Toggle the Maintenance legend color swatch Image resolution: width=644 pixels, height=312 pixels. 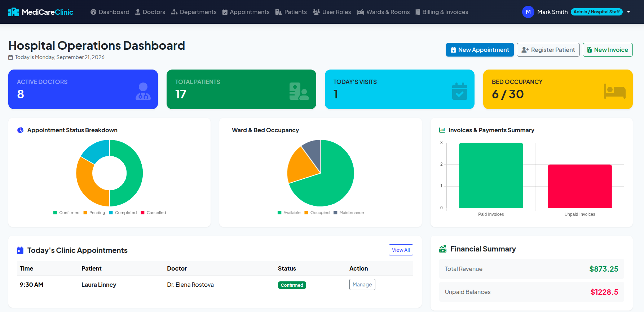tap(335, 213)
